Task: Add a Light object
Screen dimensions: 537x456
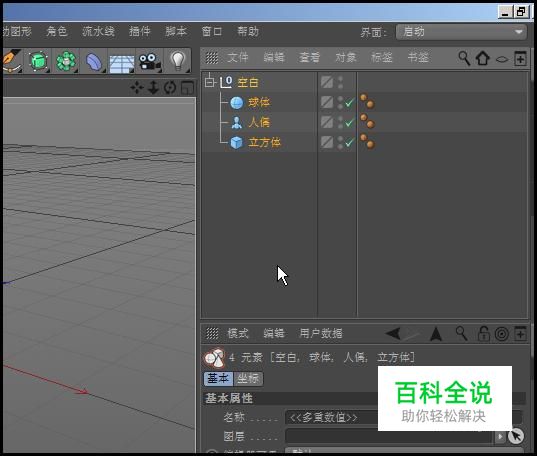Action: [178, 61]
